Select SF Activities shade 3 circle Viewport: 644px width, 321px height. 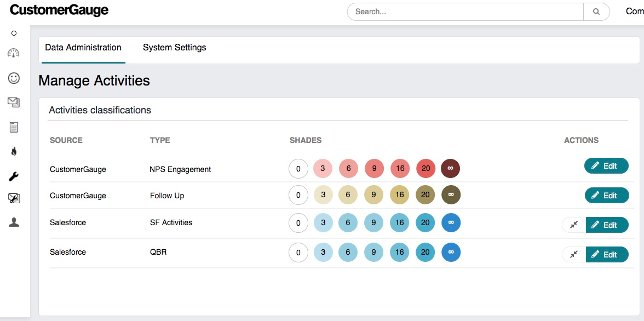(x=323, y=223)
